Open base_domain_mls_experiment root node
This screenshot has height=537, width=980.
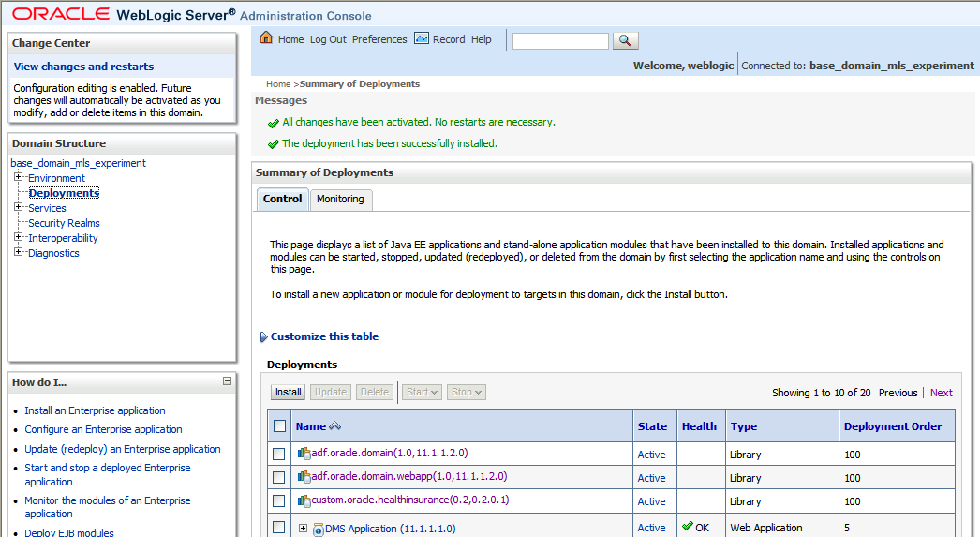click(78, 163)
